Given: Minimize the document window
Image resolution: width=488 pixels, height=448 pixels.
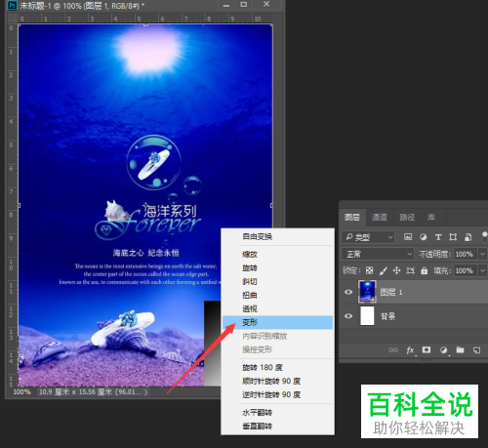Looking at the screenshot, I should 226,5.
